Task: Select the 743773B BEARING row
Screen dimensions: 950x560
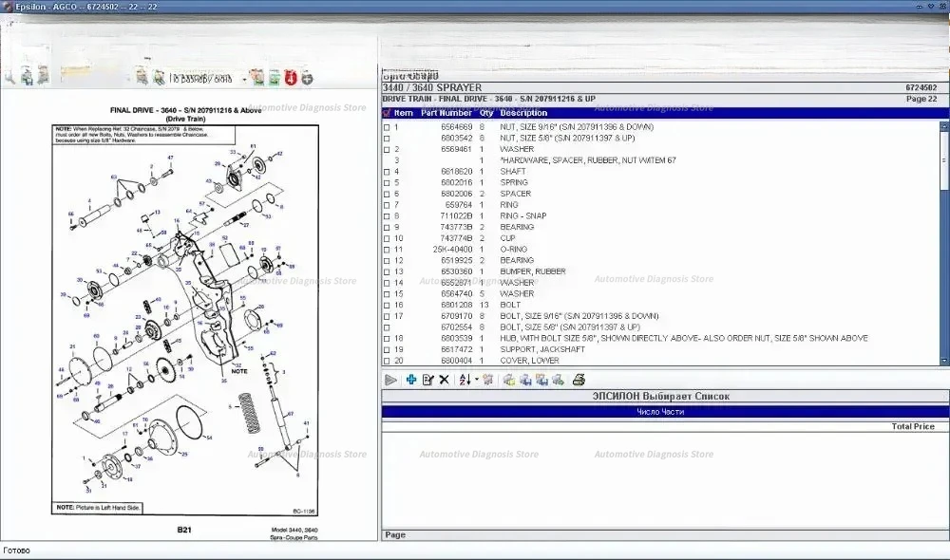Action: coord(660,227)
